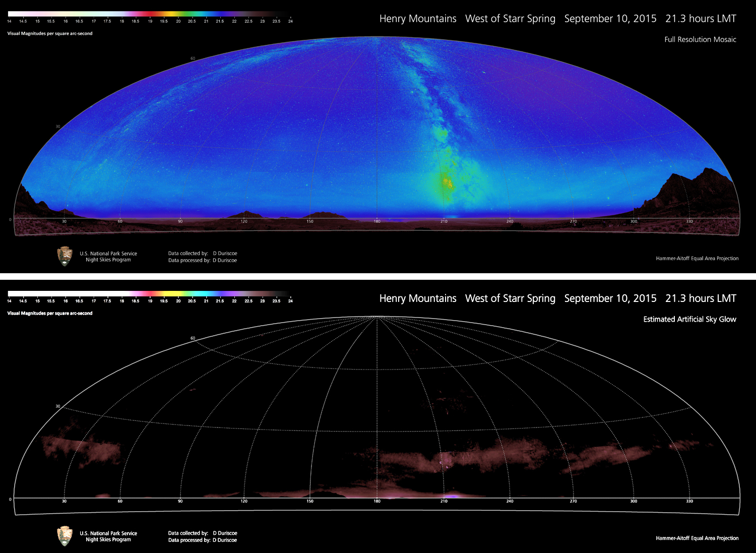Click the 330 azimuth label in top mosaic

[x=689, y=221]
